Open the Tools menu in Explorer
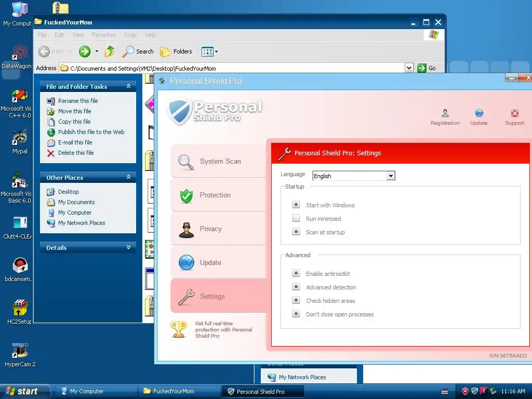Screen dimensions: 532x399 click(x=130, y=35)
